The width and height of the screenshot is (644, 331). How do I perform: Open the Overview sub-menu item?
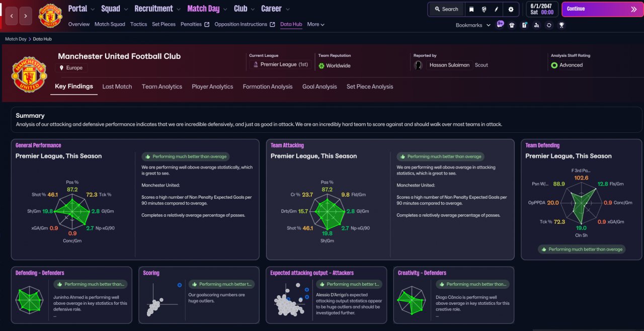pos(79,24)
